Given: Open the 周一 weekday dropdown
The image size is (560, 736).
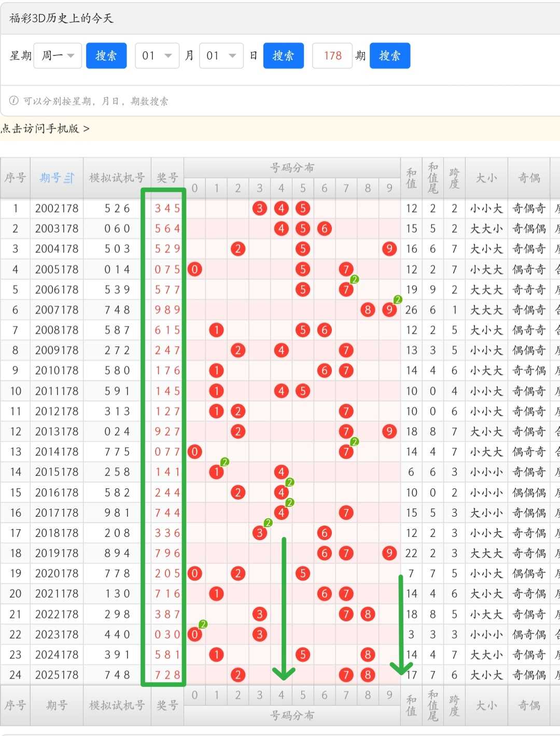Looking at the screenshot, I should 59,55.
